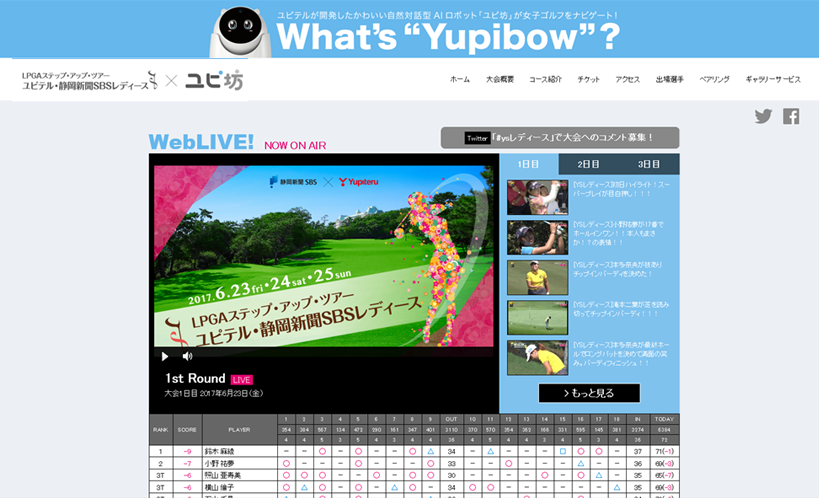Select the 1日目 tab
This screenshot has width=819, height=498.
(529, 164)
